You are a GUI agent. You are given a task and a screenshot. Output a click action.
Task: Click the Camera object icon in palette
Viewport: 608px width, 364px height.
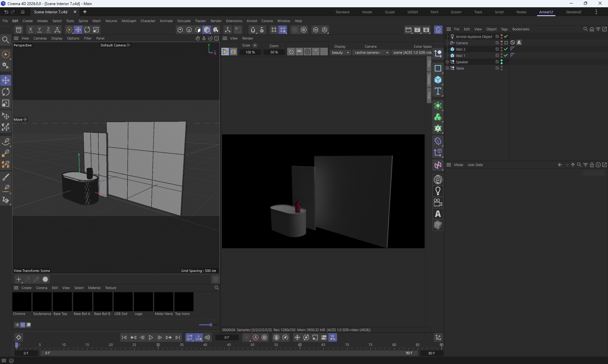(x=438, y=202)
